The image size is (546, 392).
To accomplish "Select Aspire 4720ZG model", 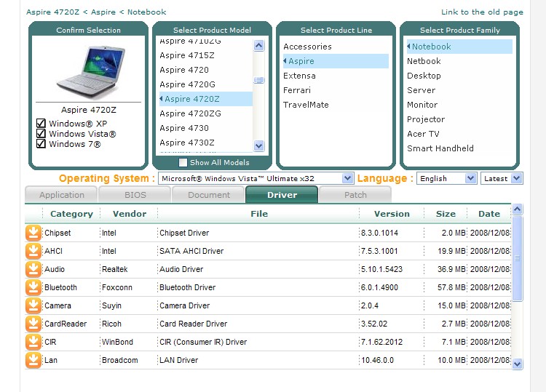I will (x=190, y=113).
